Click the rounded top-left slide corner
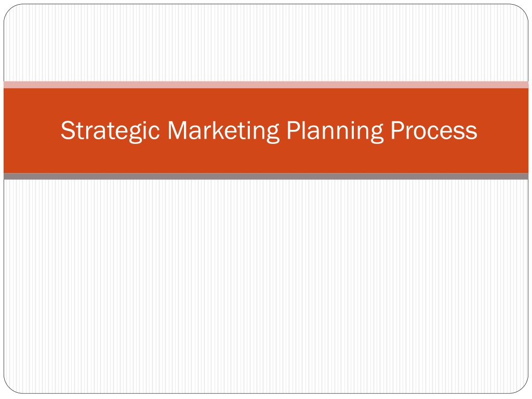Viewport: 532px width, 399px height. (x=9, y=10)
